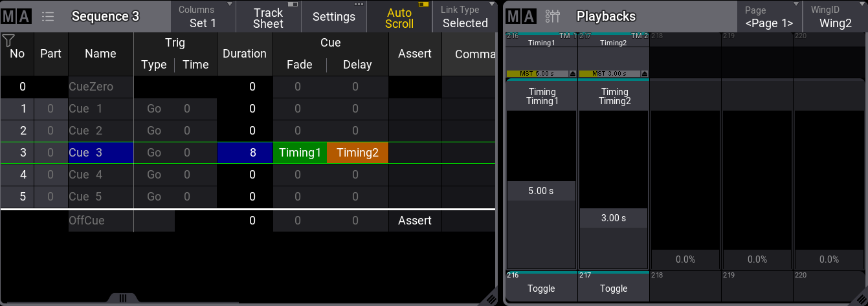
Task: Click the eject icon on Timing1 master
Action: click(x=572, y=74)
